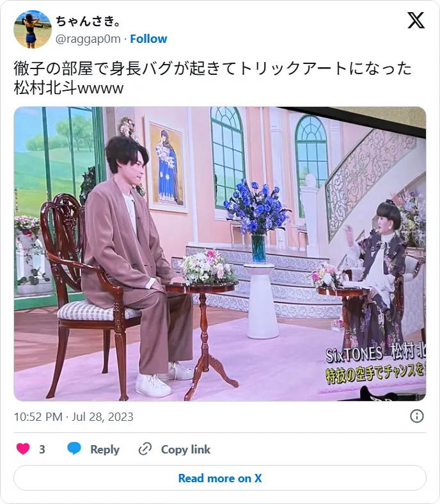Open the embedded TV show photo
The image size is (440, 504).
coord(220,254)
